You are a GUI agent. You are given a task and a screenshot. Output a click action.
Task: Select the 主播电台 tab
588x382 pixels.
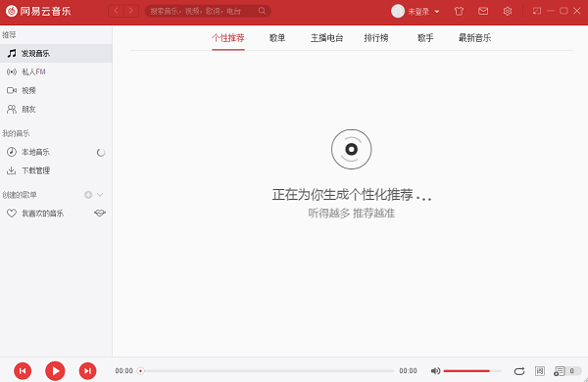pos(326,38)
